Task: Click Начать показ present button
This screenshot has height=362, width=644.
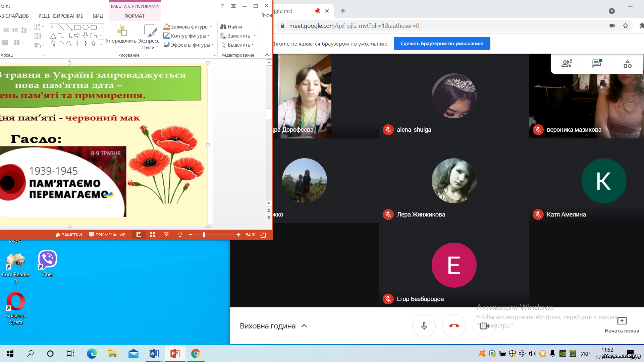Action: [622, 325]
